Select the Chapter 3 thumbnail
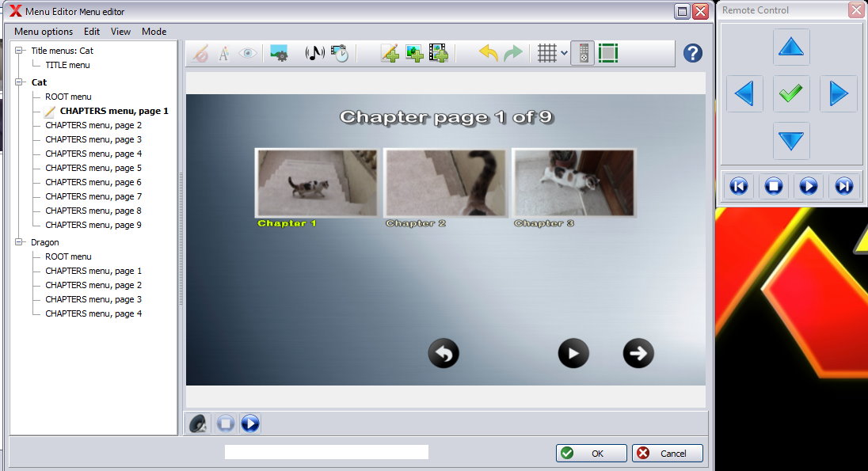The width and height of the screenshot is (868, 471). tap(573, 183)
